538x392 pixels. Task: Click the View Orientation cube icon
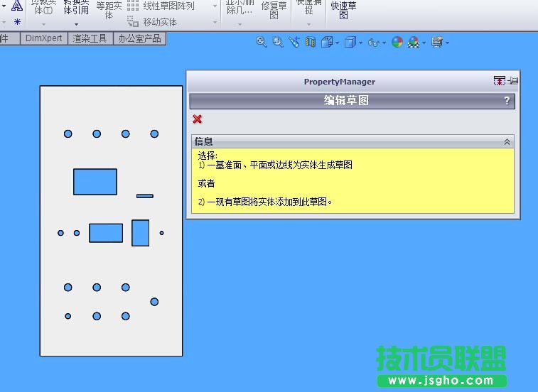tap(327, 42)
